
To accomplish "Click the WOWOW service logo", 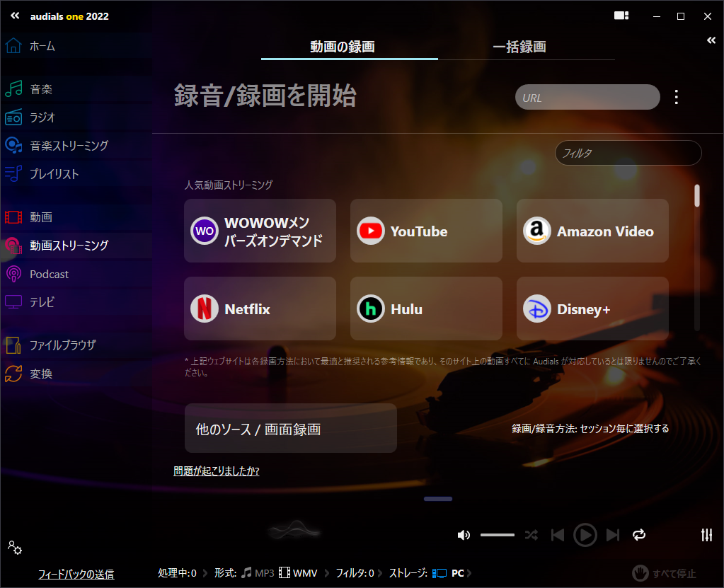I will click(x=205, y=230).
